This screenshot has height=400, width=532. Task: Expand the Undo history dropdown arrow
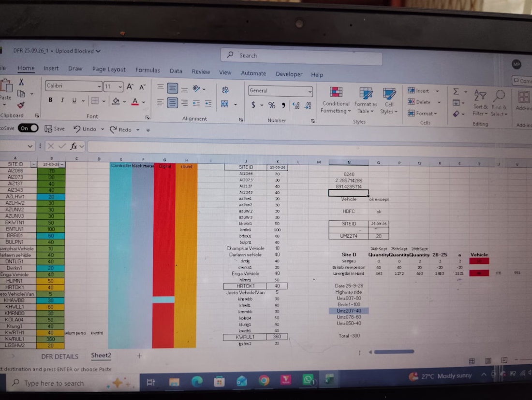(103, 129)
